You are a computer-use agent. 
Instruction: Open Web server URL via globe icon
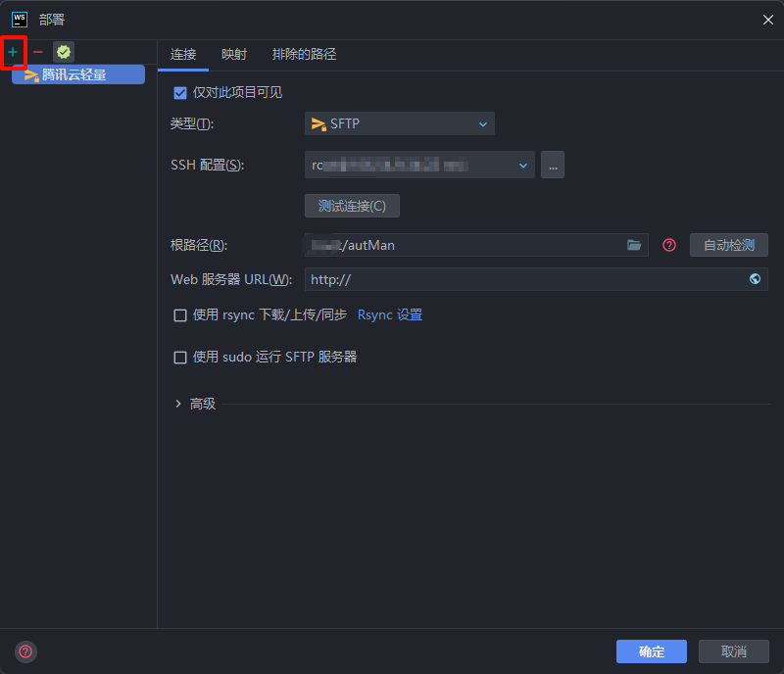(755, 279)
